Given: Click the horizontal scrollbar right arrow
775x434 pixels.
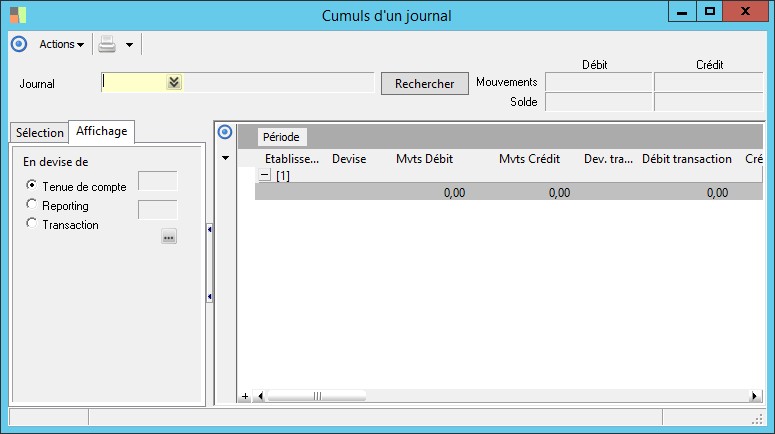Looking at the screenshot, I should (754, 396).
